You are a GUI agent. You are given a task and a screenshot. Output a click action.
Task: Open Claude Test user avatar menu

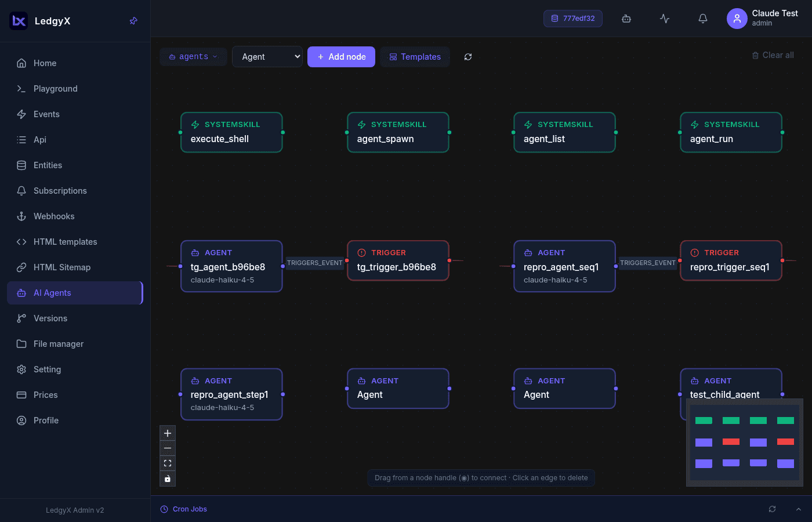pyautogui.click(x=737, y=19)
